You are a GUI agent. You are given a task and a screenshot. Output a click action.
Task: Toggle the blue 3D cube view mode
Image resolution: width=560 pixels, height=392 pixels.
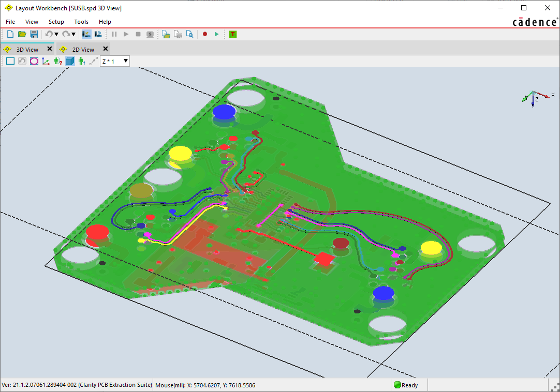[x=70, y=61]
